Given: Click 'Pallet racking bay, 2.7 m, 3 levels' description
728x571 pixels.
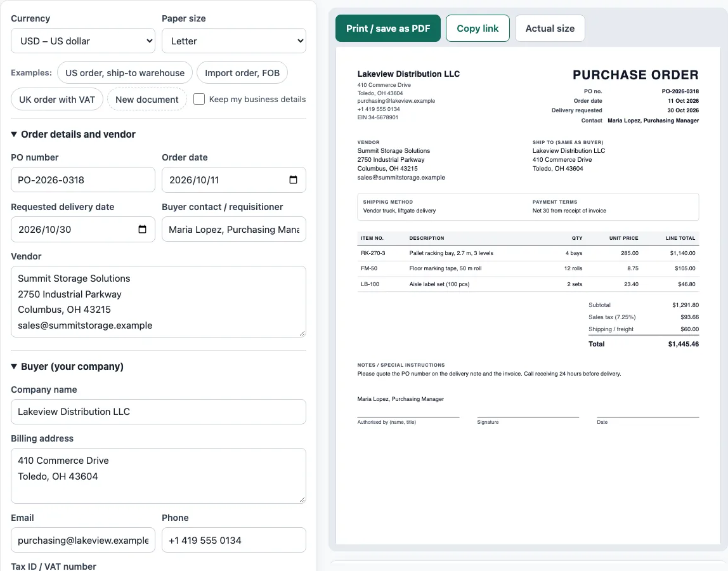Looking at the screenshot, I should [x=452, y=253].
